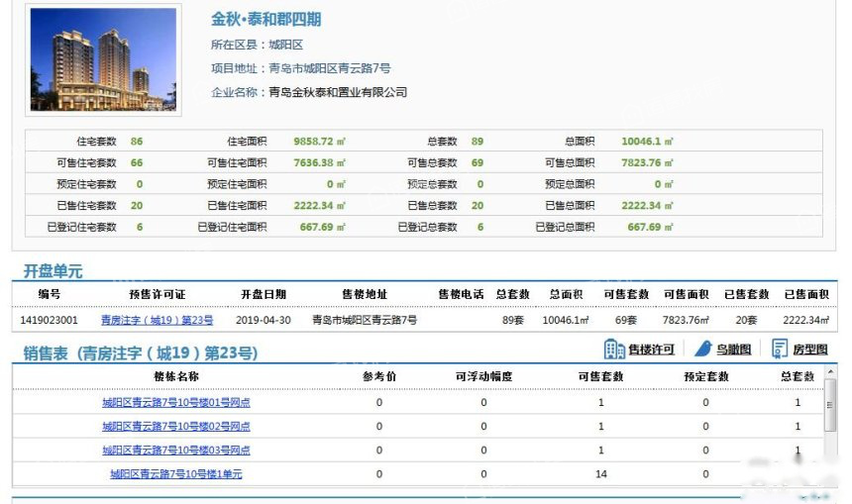Screen dimensions: 852x504
Task: Click the 89套 cell in opening unit row
Action: coord(512,321)
